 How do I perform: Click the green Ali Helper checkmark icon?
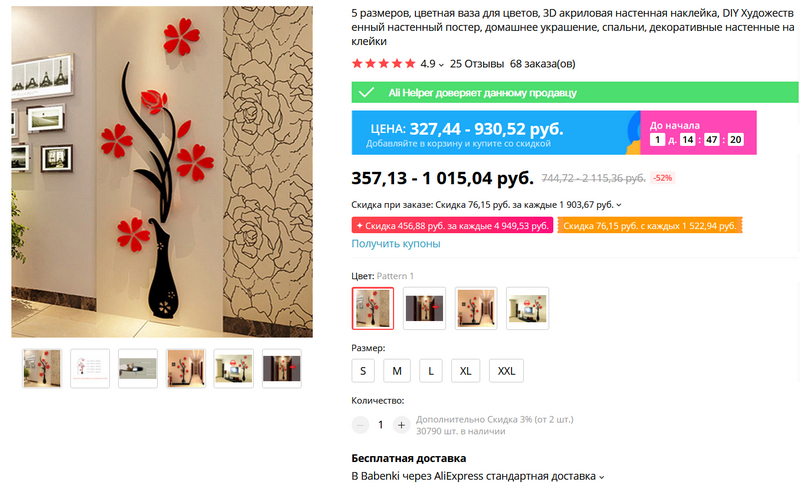[366, 93]
